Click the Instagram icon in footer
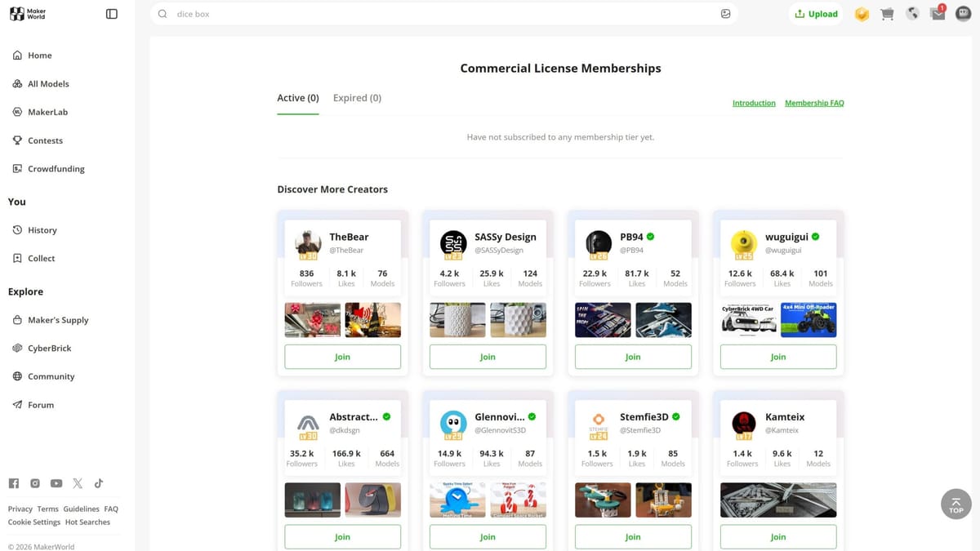The width and height of the screenshot is (980, 551). 35,483
